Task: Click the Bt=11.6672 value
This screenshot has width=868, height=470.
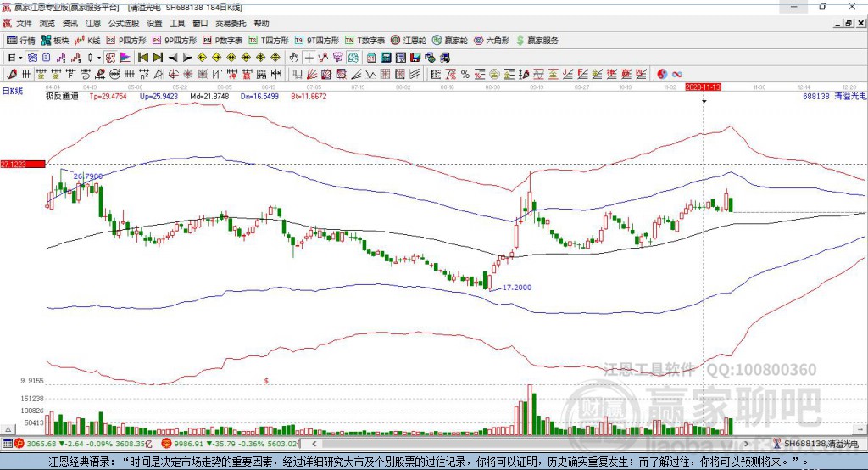Action: pyautogui.click(x=309, y=97)
